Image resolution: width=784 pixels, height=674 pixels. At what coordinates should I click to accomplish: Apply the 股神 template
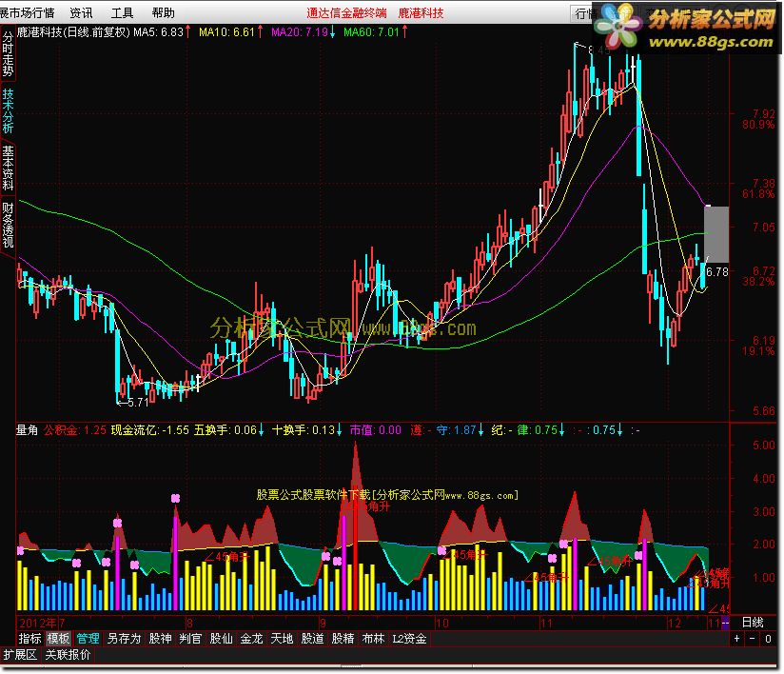(x=160, y=639)
